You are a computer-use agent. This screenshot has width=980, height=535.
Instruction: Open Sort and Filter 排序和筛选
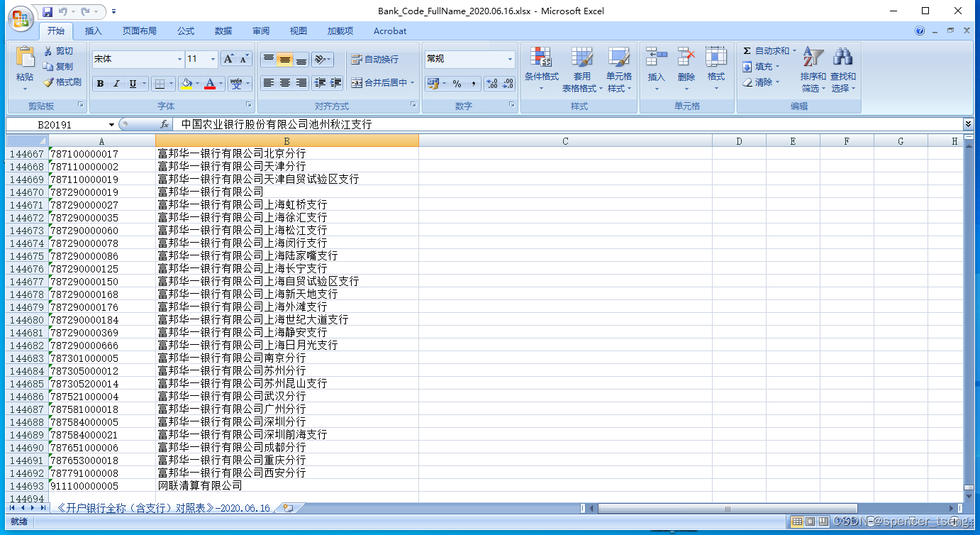click(813, 70)
